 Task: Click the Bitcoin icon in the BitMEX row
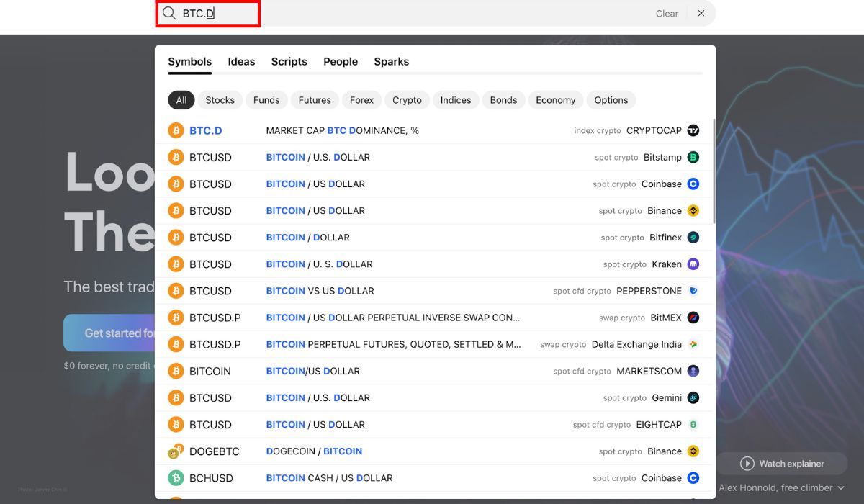[176, 318]
